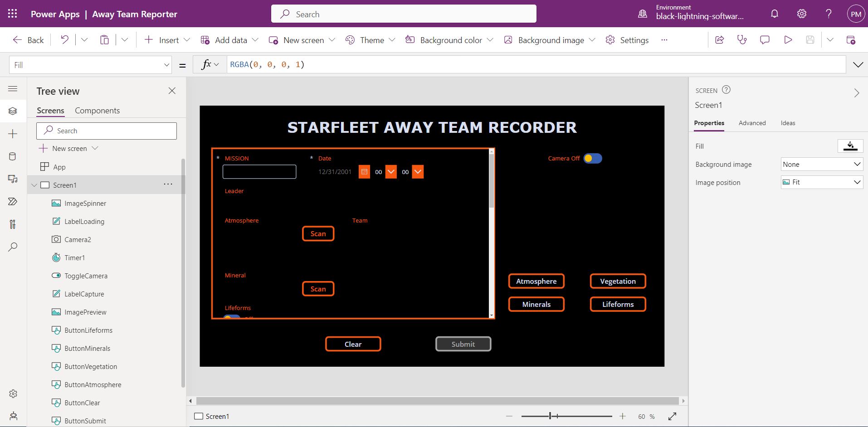Click the Share icon in toolbar

[719, 40]
